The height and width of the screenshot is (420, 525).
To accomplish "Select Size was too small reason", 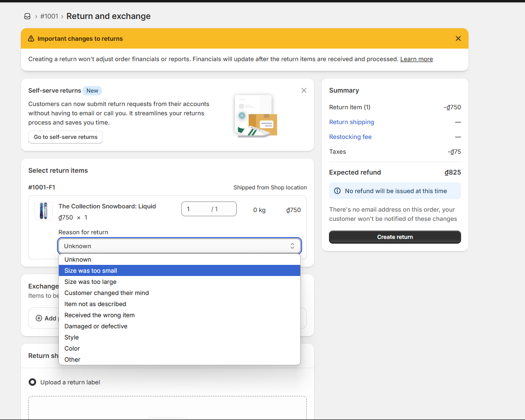I will click(x=179, y=270).
